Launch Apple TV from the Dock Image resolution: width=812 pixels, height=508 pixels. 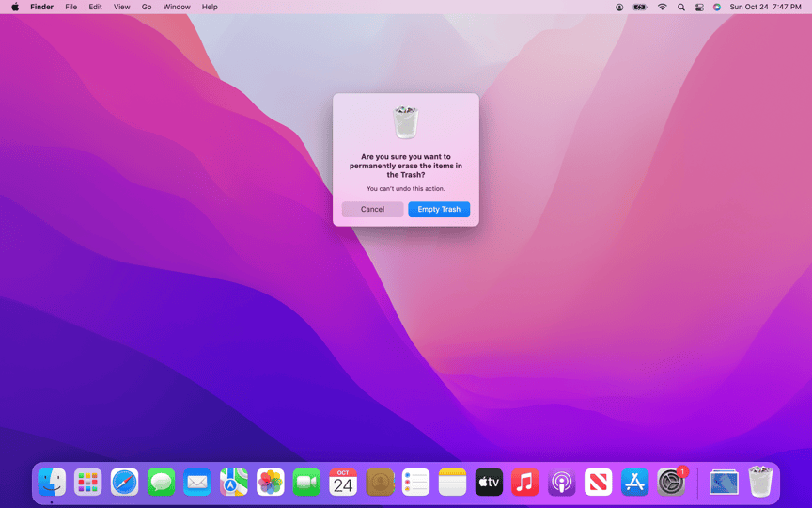coord(489,482)
